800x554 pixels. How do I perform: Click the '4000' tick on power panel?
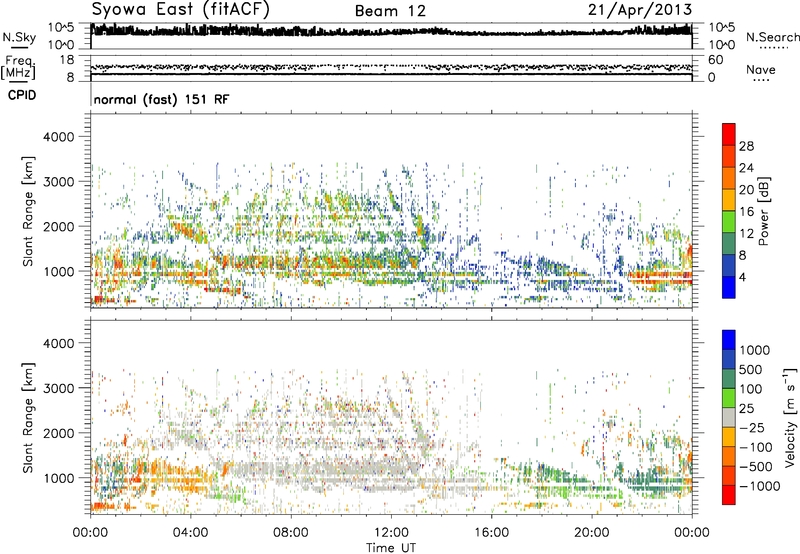click(x=58, y=137)
